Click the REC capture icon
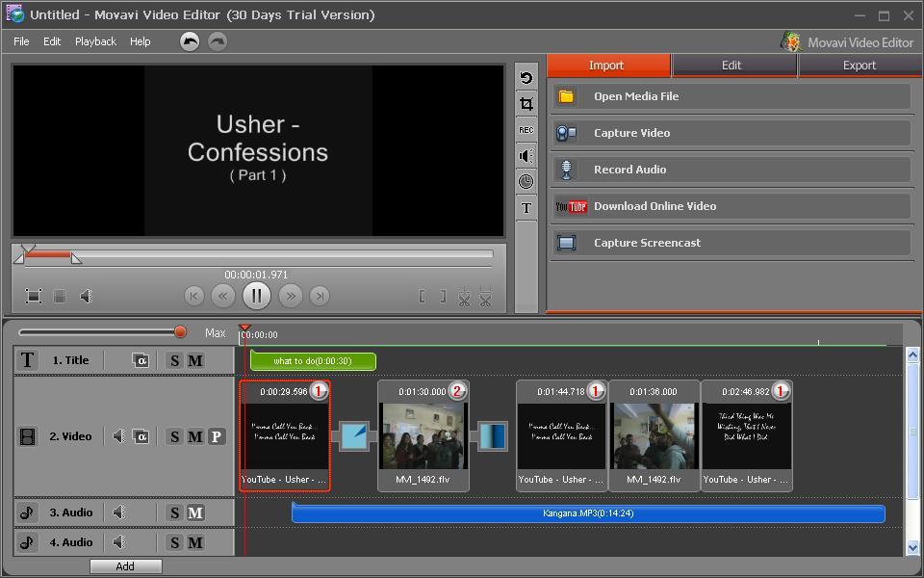 click(526, 129)
